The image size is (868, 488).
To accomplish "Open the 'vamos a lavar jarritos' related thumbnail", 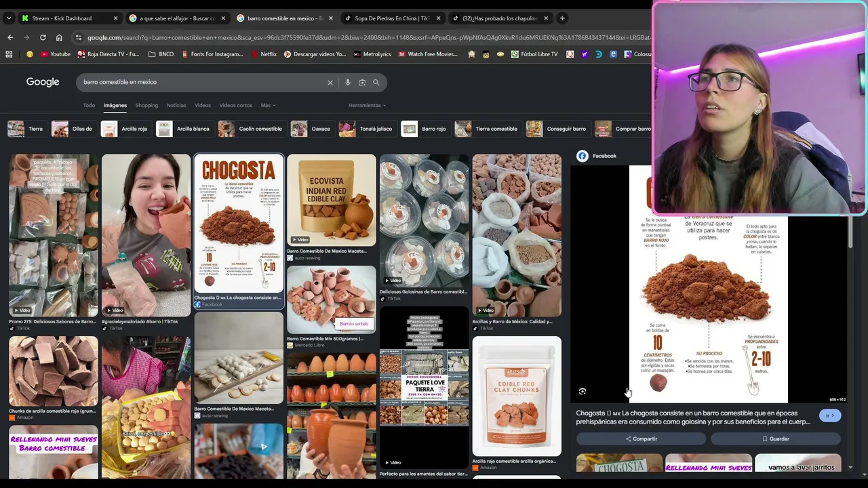I will click(x=797, y=463).
